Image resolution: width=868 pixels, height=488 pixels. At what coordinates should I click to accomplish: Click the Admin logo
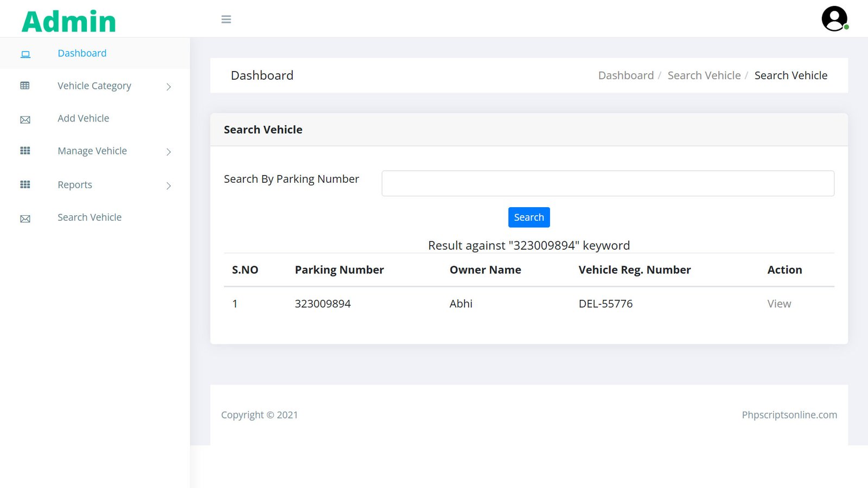tap(69, 22)
